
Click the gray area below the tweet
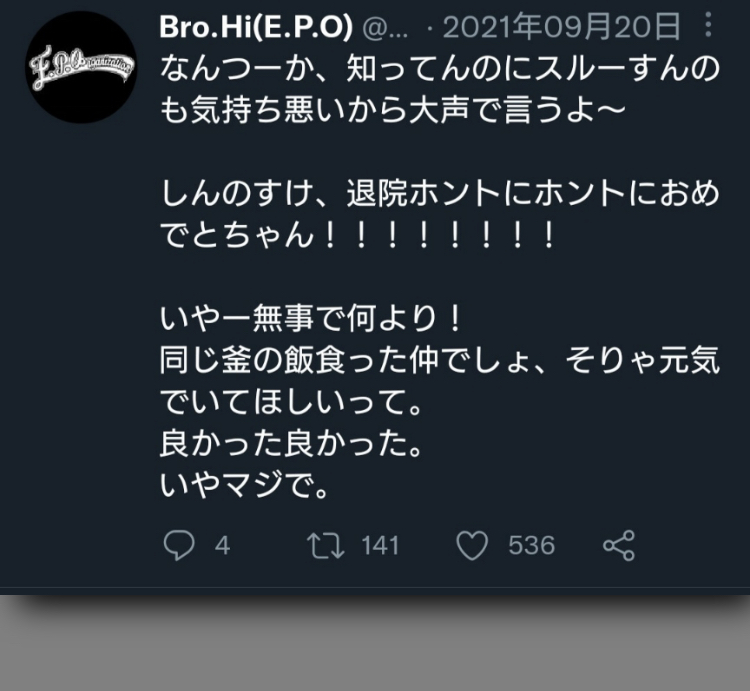click(x=375, y=643)
